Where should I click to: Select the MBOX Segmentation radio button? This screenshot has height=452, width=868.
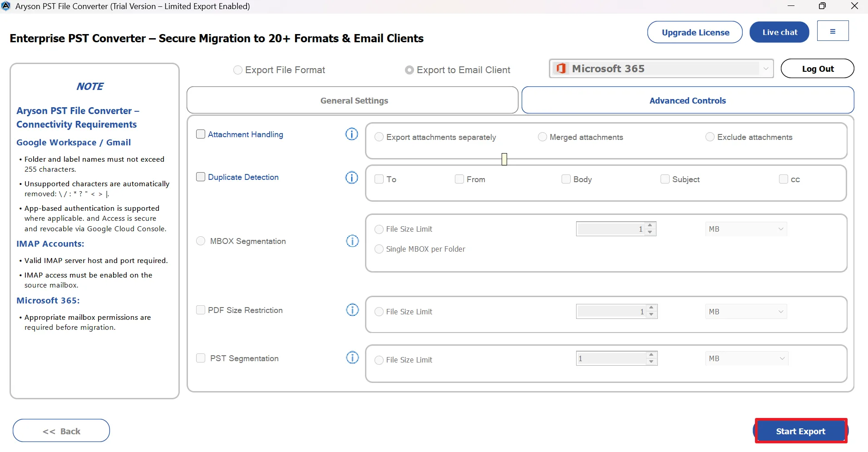point(201,241)
